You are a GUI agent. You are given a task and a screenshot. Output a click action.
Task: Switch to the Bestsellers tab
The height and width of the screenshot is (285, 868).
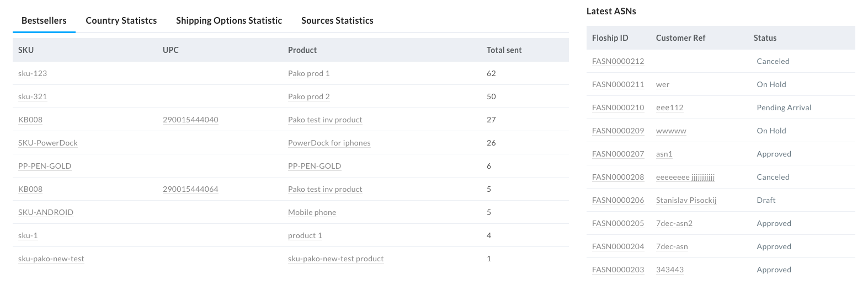(x=44, y=21)
